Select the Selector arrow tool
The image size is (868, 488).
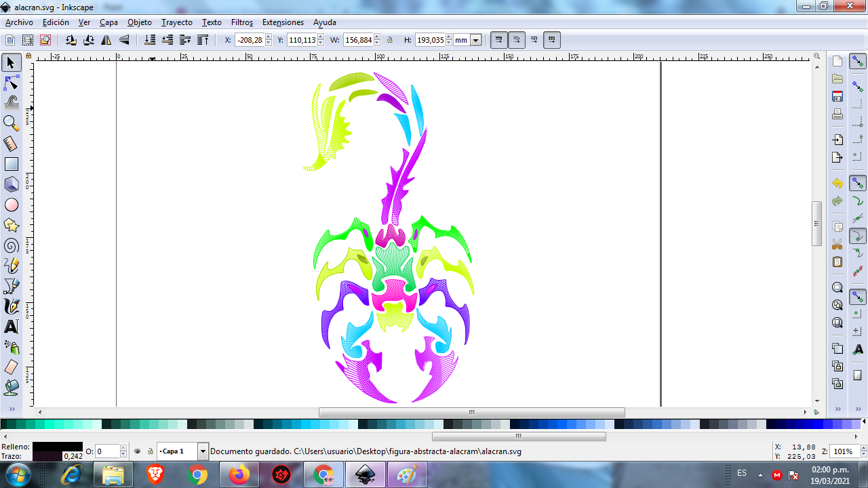coord(11,63)
